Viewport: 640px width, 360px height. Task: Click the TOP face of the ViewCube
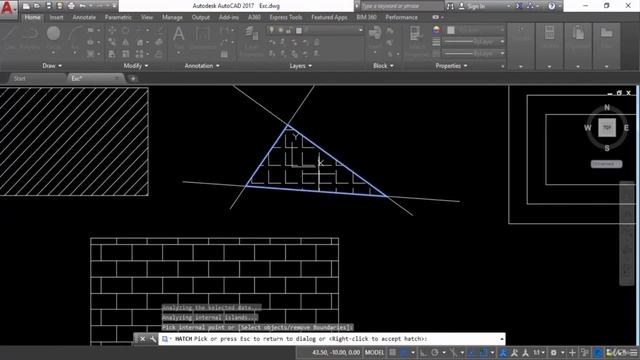[607, 128]
